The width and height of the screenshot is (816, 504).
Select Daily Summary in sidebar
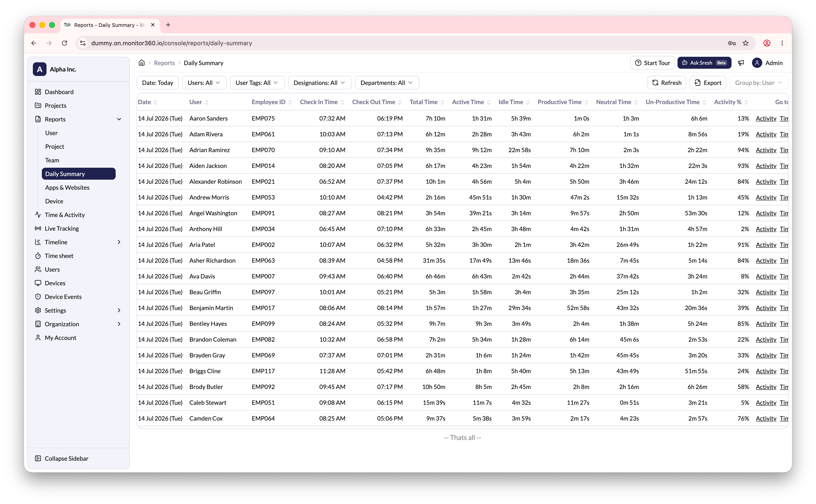pyautogui.click(x=79, y=174)
